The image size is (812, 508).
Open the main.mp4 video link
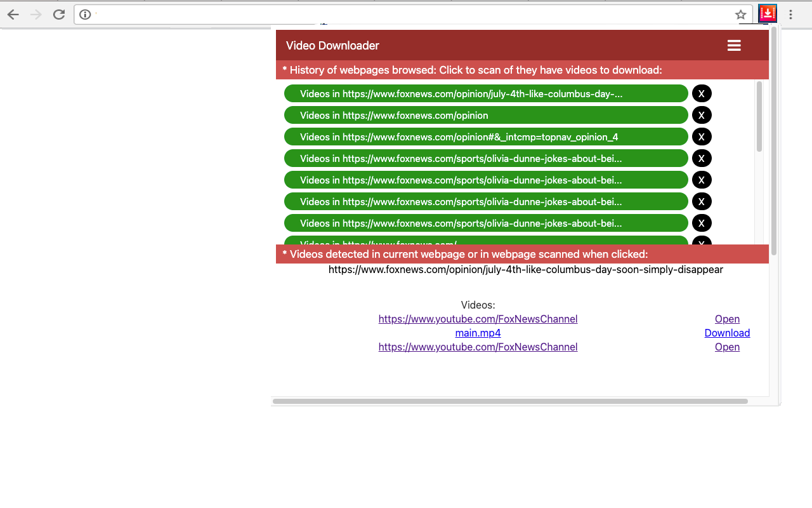(x=478, y=333)
